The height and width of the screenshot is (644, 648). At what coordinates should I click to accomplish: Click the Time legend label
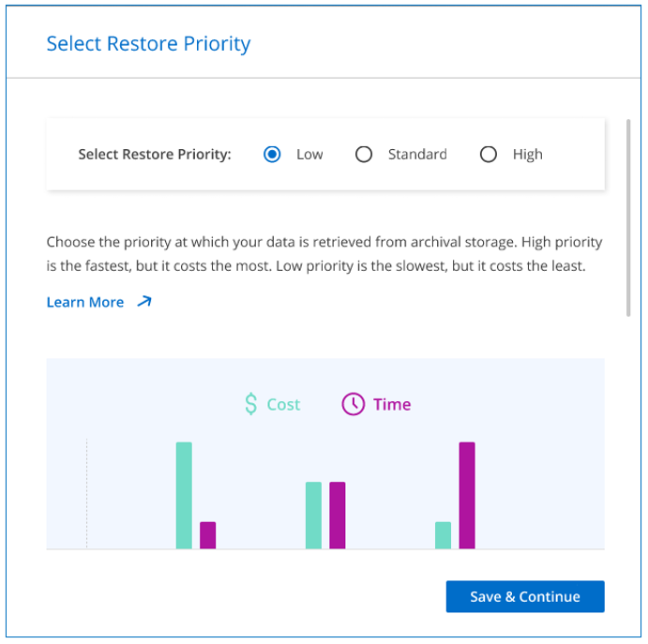pyautogui.click(x=392, y=405)
